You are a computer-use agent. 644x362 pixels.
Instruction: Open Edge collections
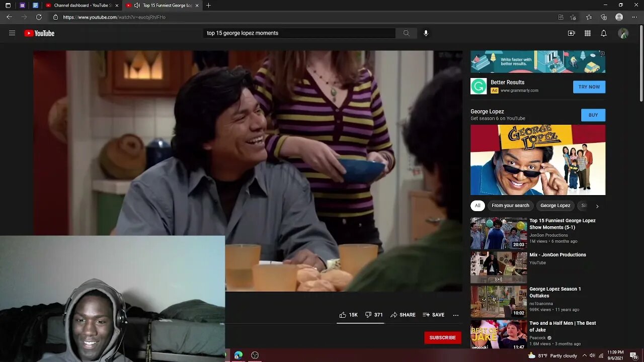(604, 17)
